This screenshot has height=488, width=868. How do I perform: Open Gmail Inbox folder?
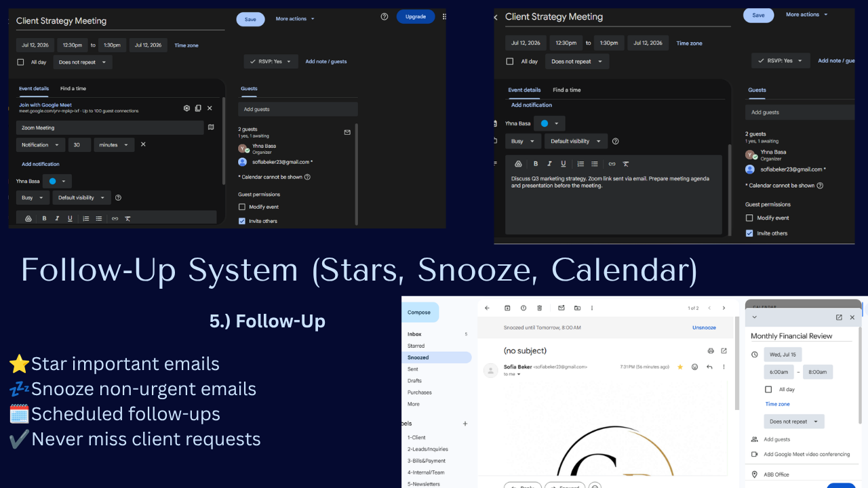414,334
